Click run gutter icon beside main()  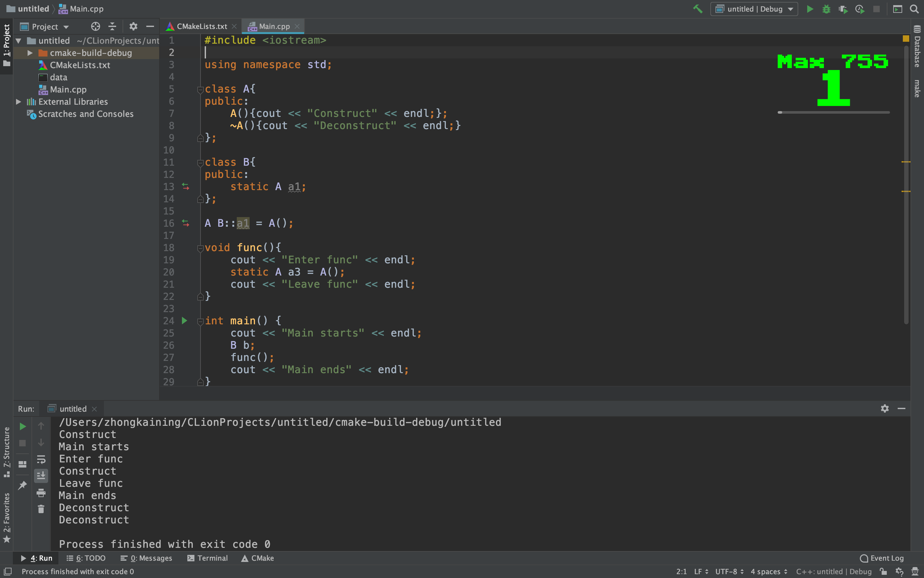point(184,321)
